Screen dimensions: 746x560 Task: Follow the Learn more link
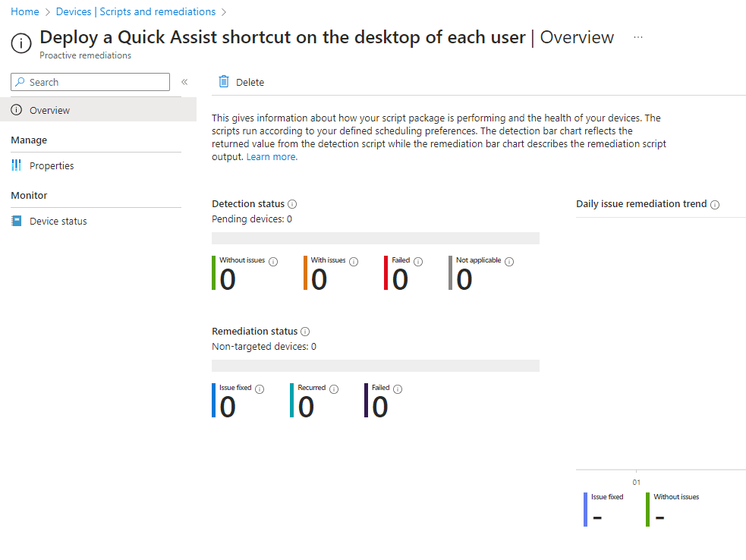[x=272, y=157]
